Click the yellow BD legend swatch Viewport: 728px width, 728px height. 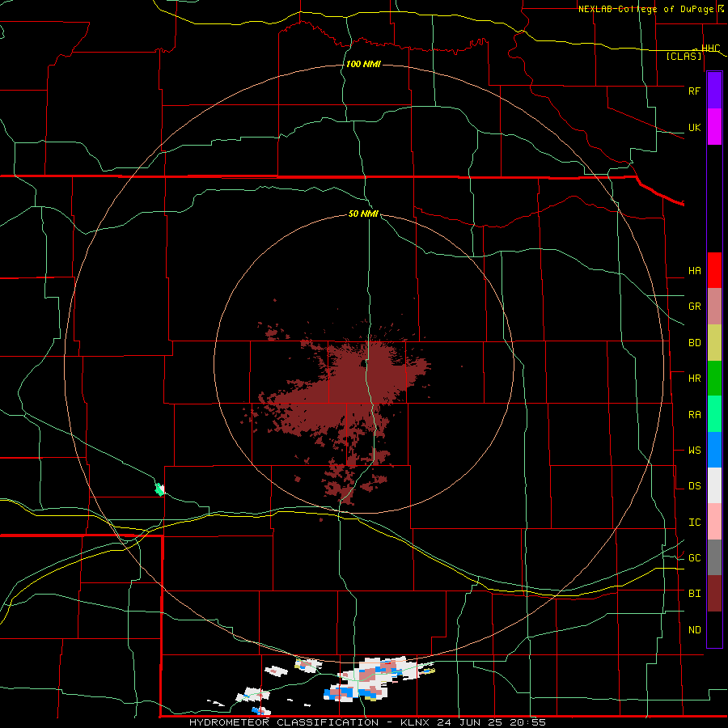[x=714, y=343]
